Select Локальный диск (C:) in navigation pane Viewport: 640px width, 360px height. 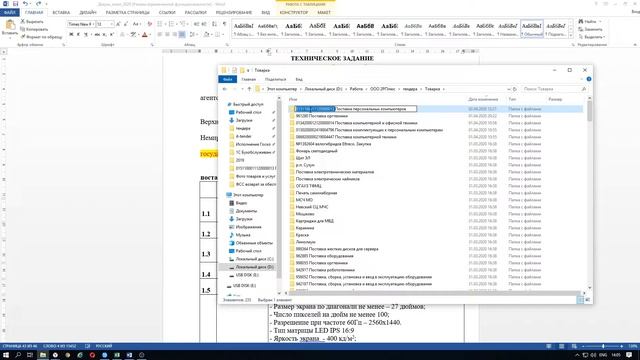(x=254, y=259)
